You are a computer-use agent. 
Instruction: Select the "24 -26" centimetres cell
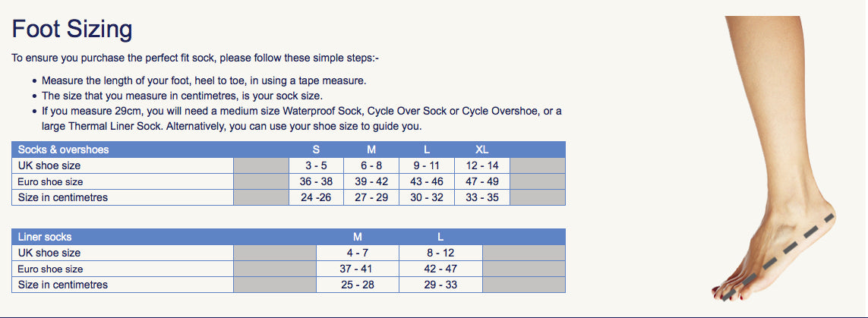point(316,197)
